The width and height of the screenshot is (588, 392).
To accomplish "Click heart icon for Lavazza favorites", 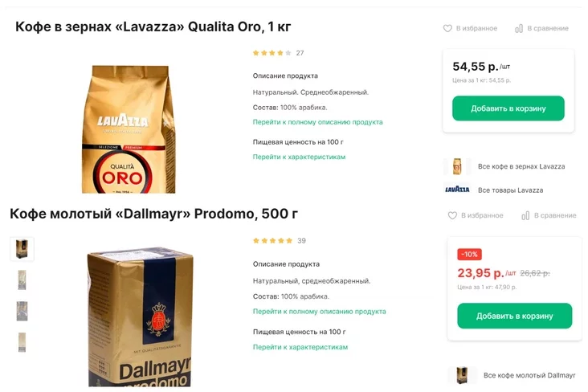I will 447,28.
